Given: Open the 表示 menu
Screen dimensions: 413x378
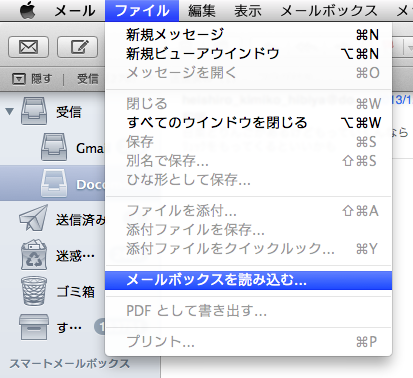Looking at the screenshot, I should [x=247, y=11].
